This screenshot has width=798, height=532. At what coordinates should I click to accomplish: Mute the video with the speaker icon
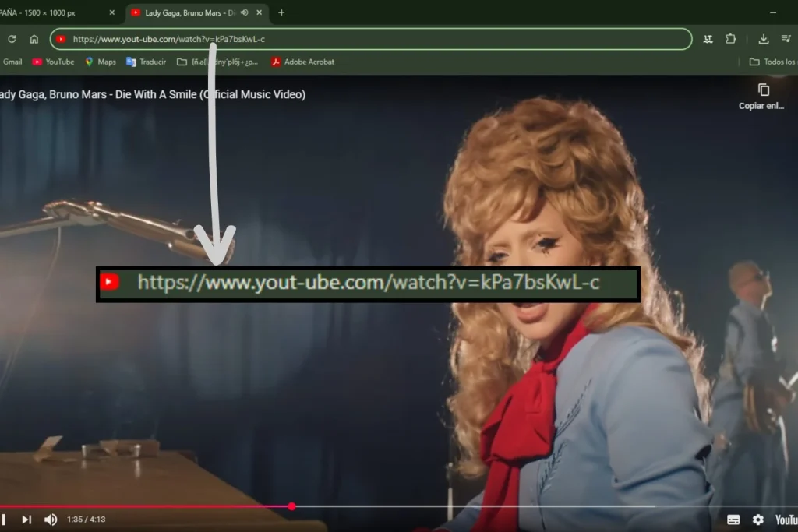pos(50,520)
